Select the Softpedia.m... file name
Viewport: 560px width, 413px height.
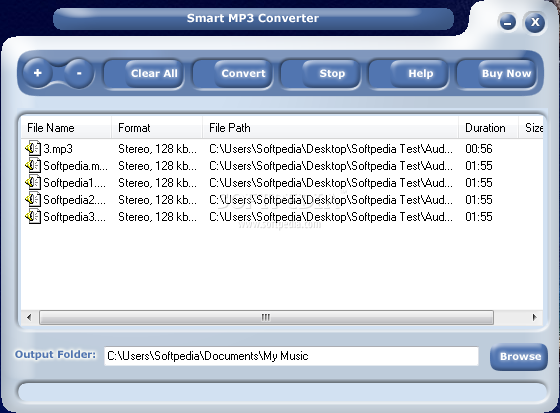tap(75, 166)
